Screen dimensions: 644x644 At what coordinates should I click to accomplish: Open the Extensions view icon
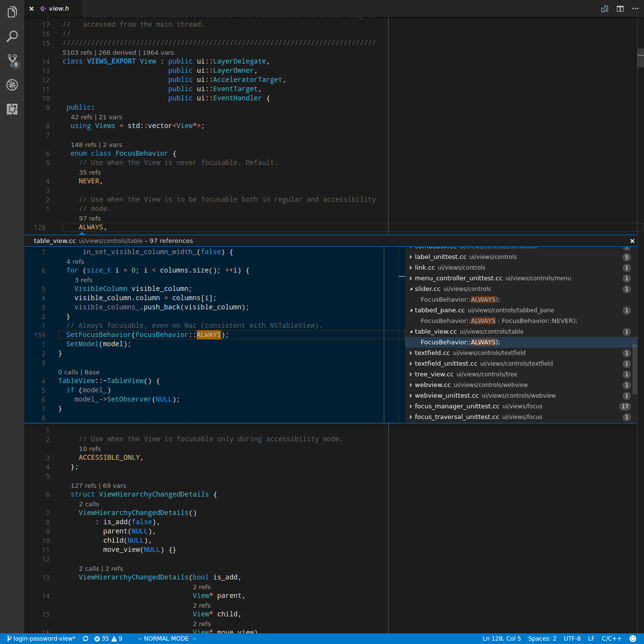12,109
